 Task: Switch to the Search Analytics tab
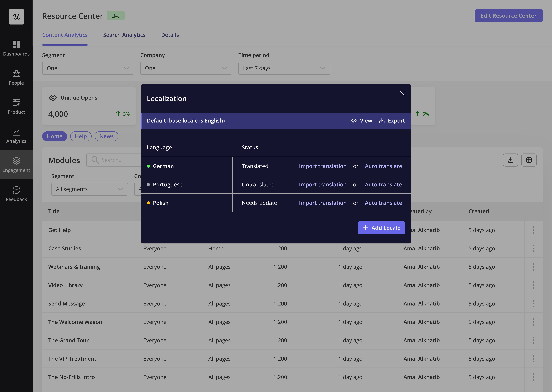[x=124, y=34]
